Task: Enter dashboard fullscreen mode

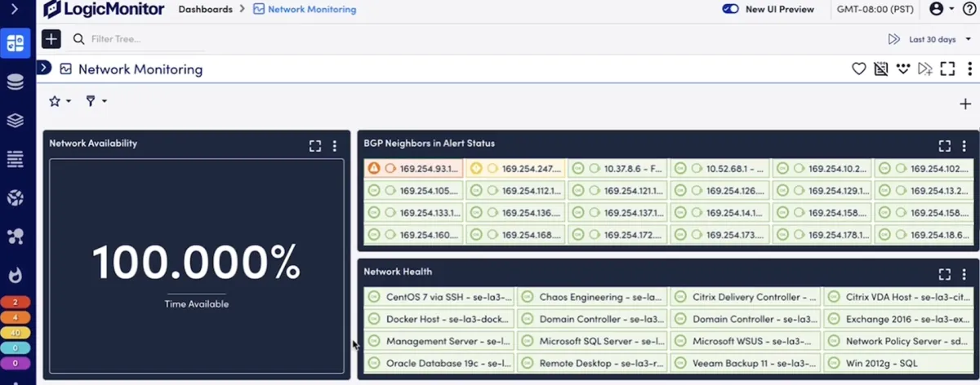Action: click(947, 69)
